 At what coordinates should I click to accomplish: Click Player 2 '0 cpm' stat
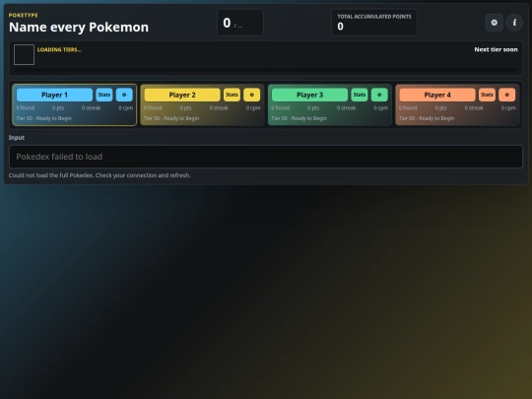click(253, 108)
